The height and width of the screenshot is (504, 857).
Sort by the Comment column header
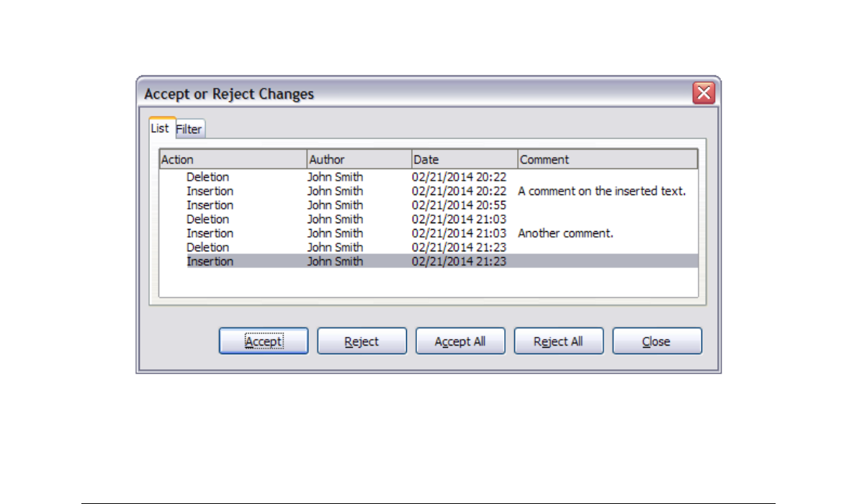(608, 160)
